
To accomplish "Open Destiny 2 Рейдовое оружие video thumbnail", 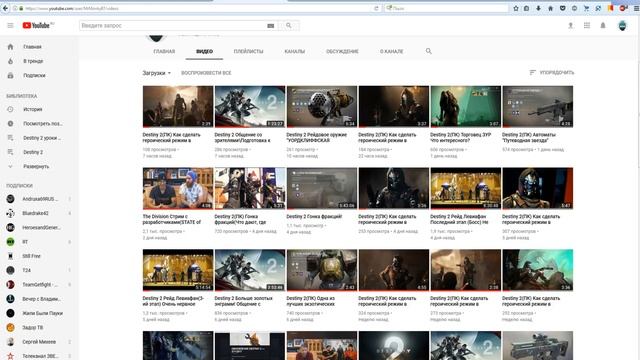I will point(322,107).
